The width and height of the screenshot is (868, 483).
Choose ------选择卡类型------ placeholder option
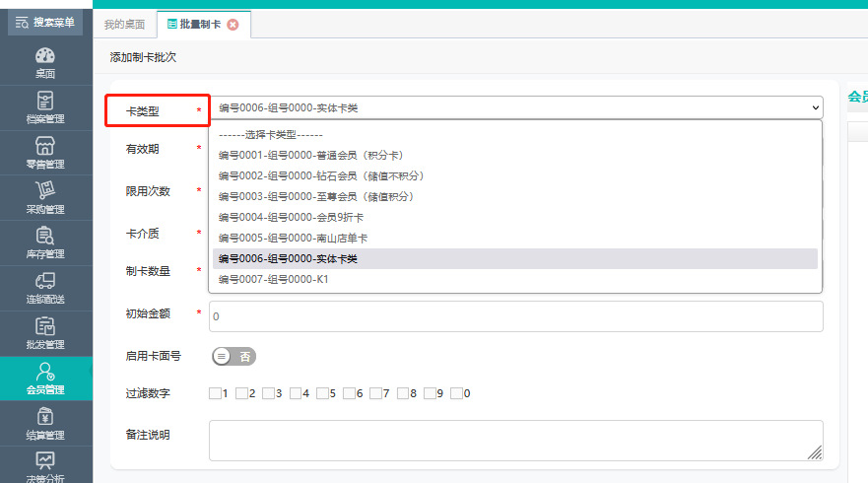tap(515, 135)
